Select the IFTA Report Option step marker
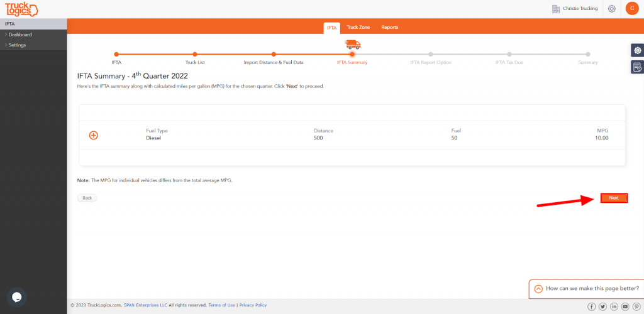Screen dimensions: 644x314 pyautogui.click(x=430, y=54)
